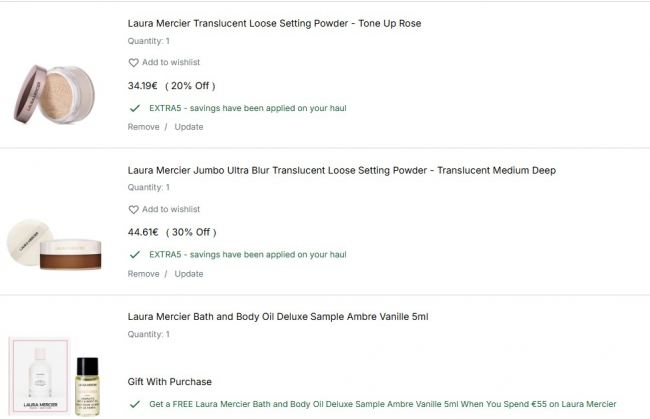
Task: Click the heart icon for Jumbo Ultra Blur powder
Action: pos(133,210)
